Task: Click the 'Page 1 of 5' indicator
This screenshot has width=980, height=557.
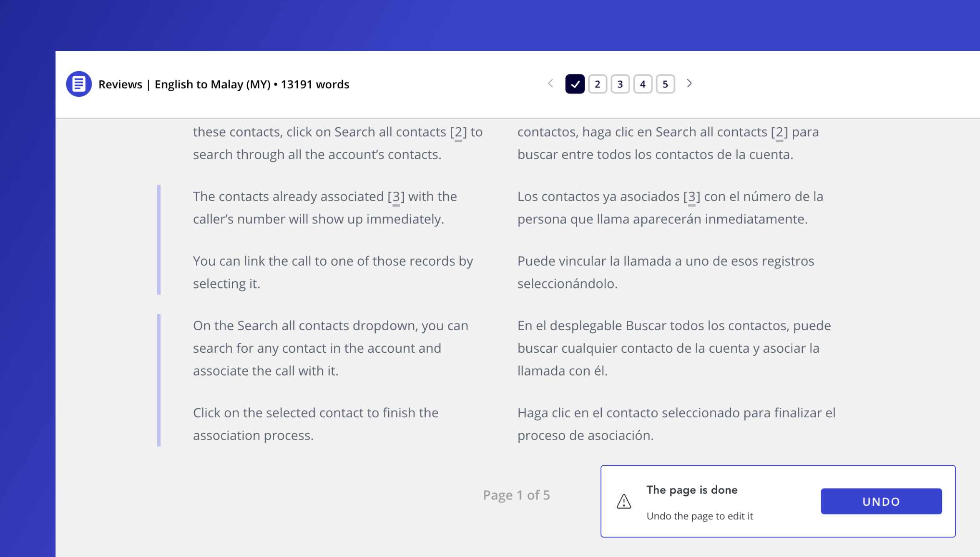Action: pos(516,495)
